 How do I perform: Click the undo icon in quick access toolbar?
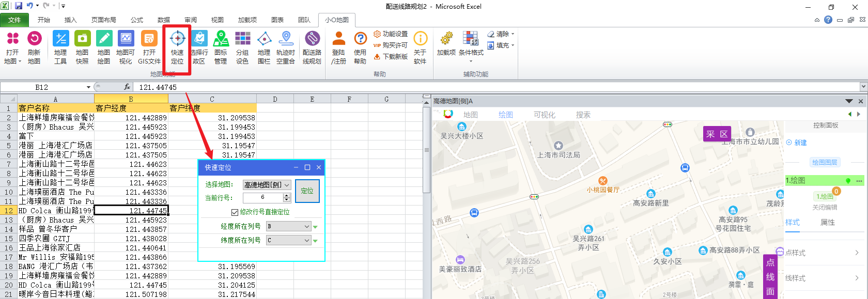[29, 6]
